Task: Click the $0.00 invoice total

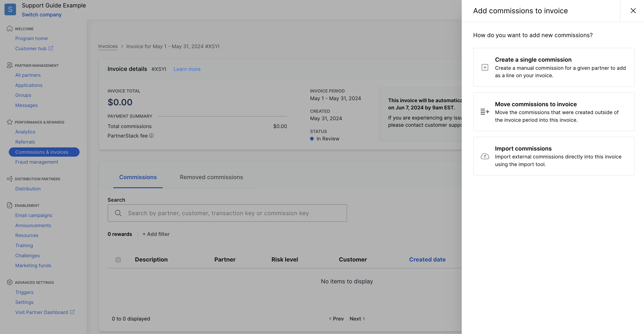Action: 120,102
